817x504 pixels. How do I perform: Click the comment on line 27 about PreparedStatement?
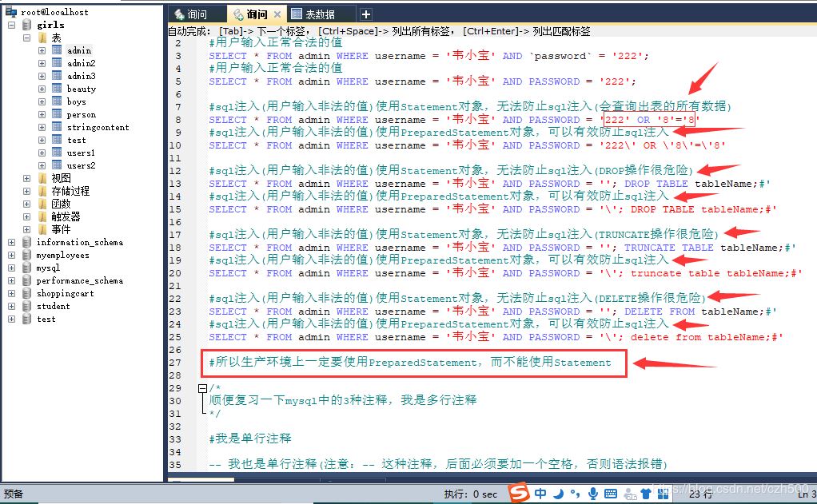[x=410, y=363]
